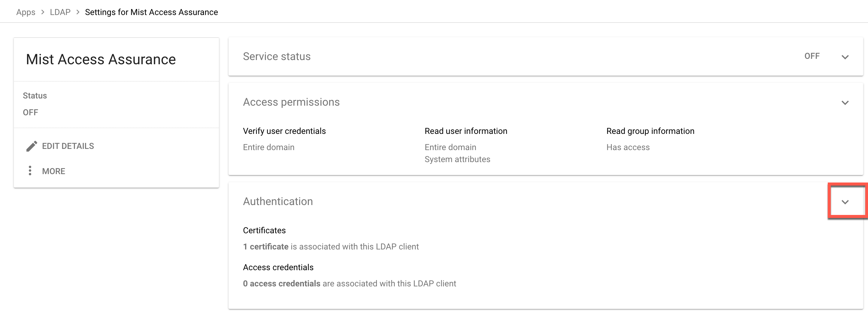Click the Verify user credentials label

284,131
